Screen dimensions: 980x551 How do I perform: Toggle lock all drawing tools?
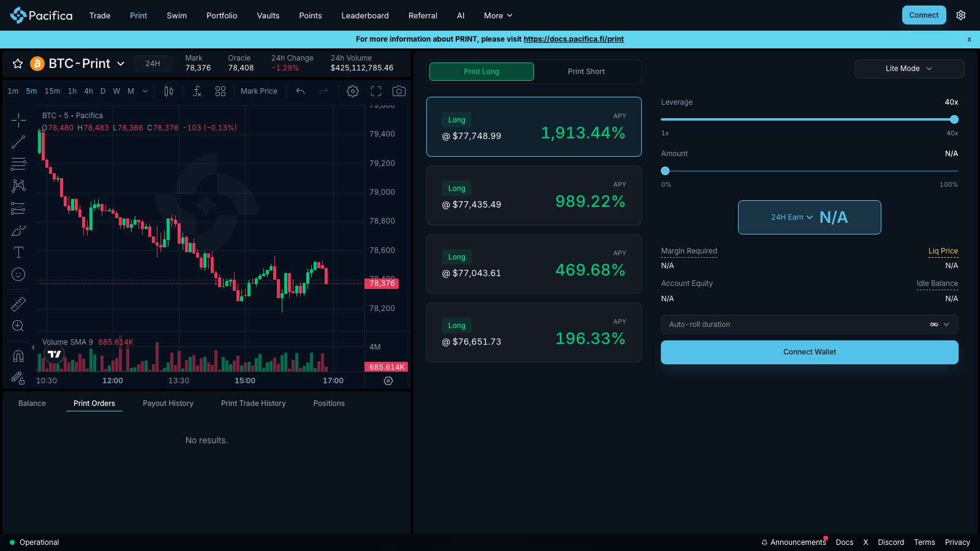18,378
